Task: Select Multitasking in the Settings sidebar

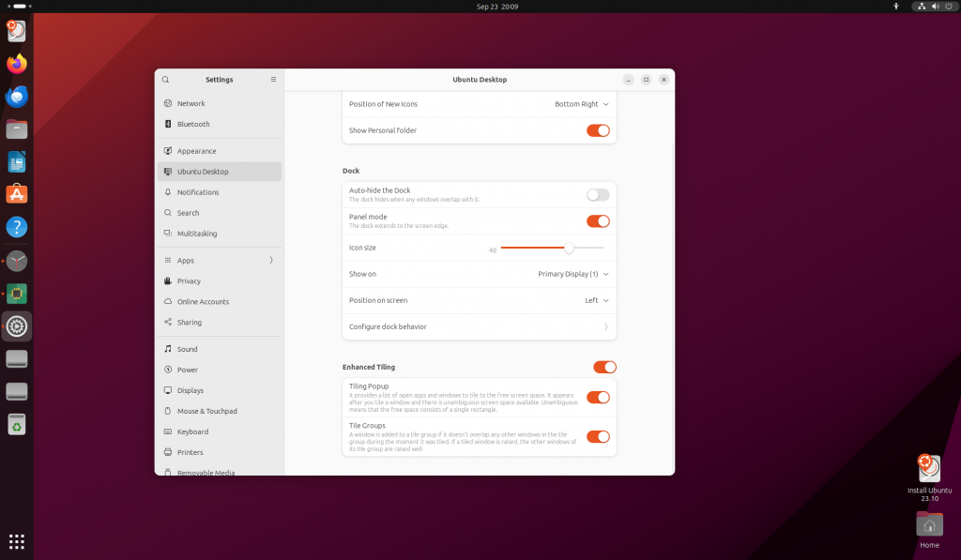Action: click(x=219, y=234)
